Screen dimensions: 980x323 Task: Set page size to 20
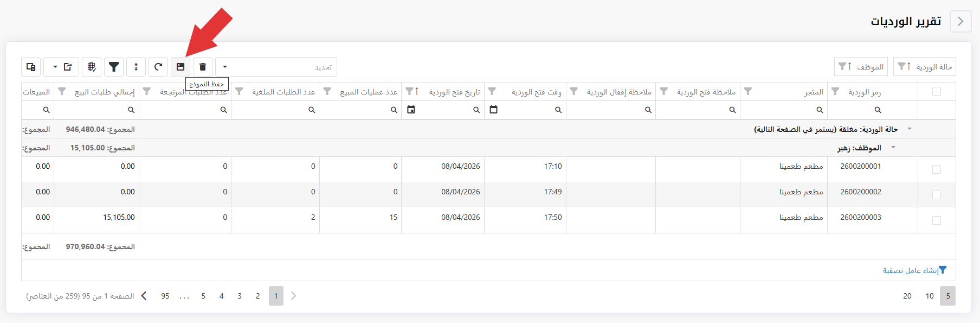coord(907,296)
